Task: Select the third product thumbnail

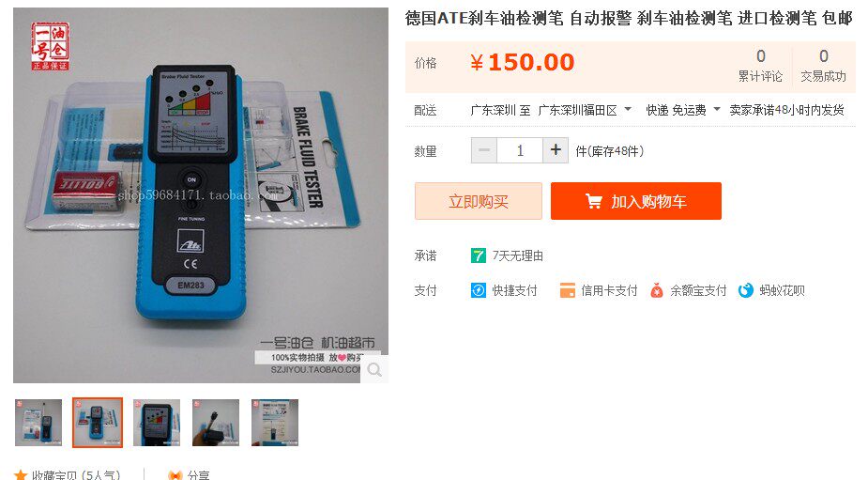Action: click(157, 423)
